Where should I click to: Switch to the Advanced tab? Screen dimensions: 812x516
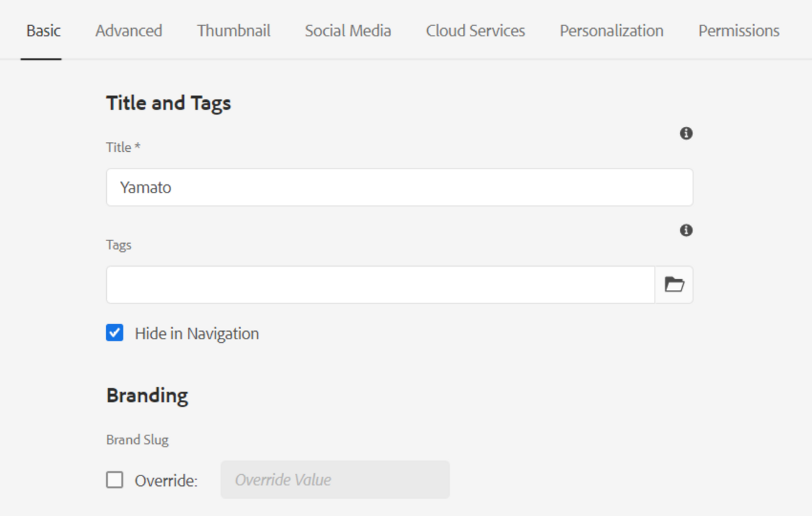click(129, 31)
